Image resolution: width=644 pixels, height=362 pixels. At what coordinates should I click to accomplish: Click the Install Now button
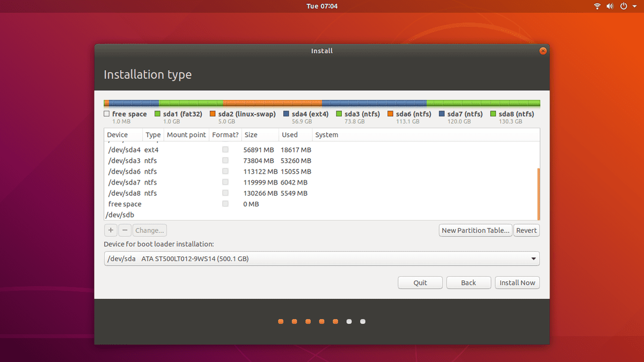tap(517, 283)
